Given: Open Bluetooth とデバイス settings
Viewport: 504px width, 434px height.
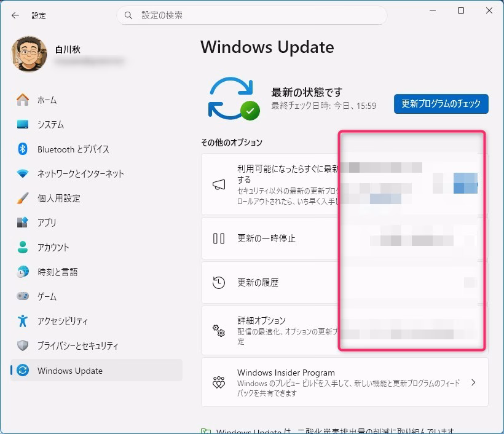Looking at the screenshot, I should point(96,149).
